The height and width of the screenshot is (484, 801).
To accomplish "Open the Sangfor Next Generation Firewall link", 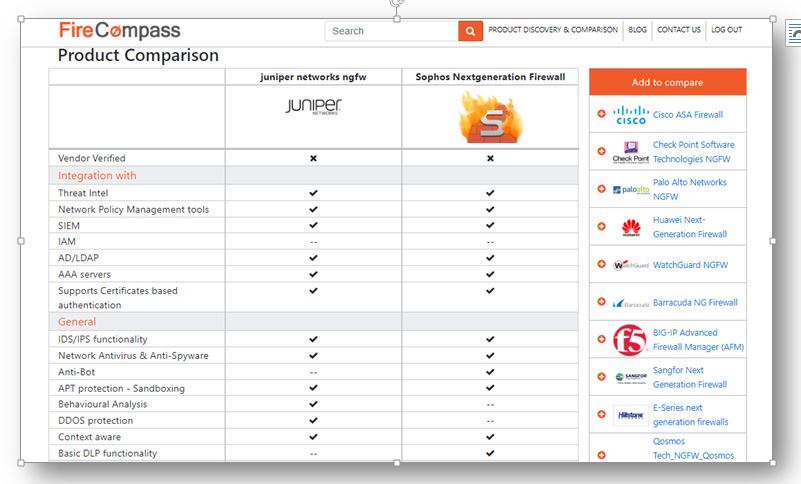I will [690, 377].
